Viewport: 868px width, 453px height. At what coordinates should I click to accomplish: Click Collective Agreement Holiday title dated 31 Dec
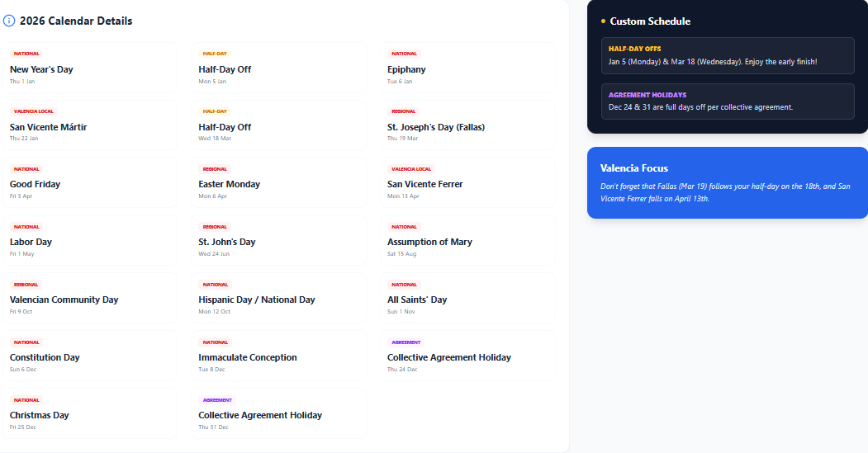click(260, 415)
